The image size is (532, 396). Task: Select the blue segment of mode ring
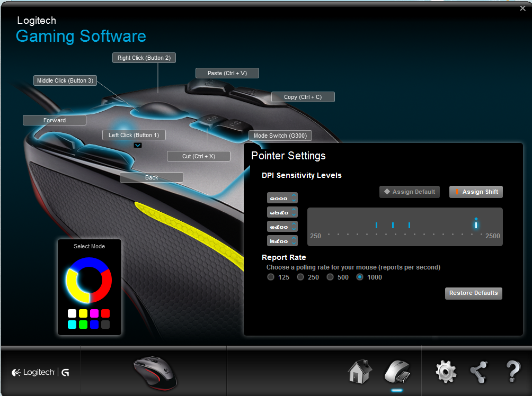coord(88,262)
